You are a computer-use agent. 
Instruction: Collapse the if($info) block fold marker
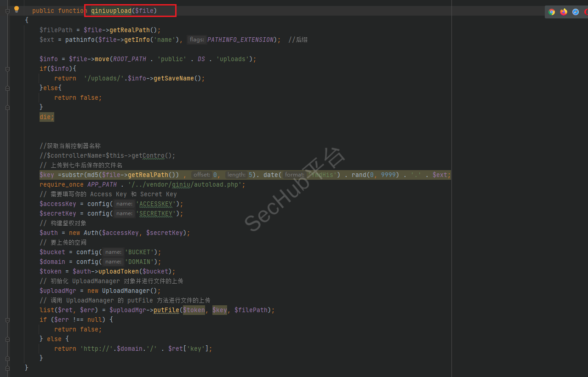(7, 69)
